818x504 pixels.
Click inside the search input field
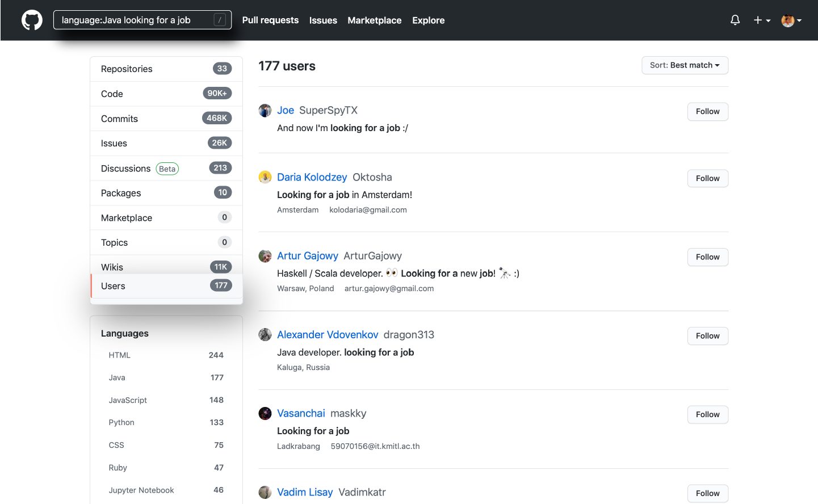point(142,19)
